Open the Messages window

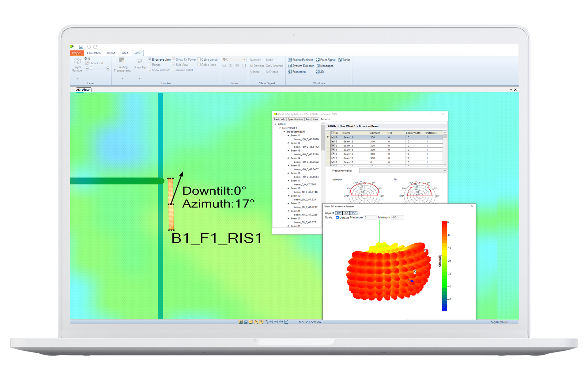[x=325, y=66]
